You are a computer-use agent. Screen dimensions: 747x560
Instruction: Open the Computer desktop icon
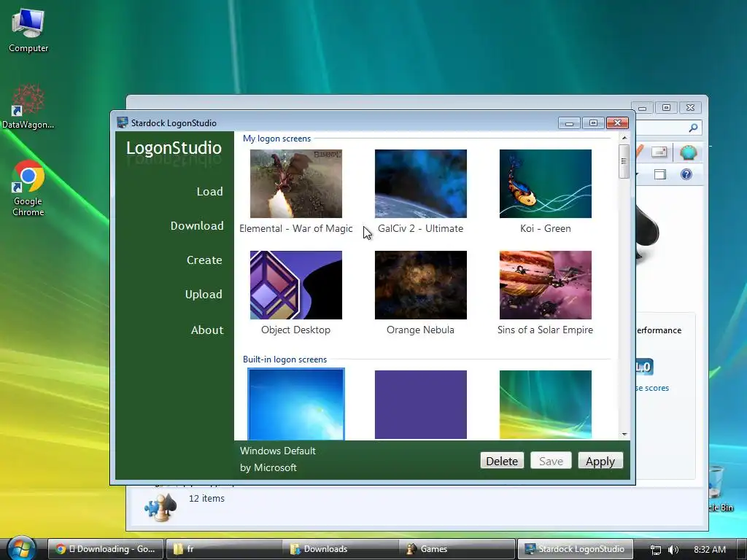click(28, 31)
